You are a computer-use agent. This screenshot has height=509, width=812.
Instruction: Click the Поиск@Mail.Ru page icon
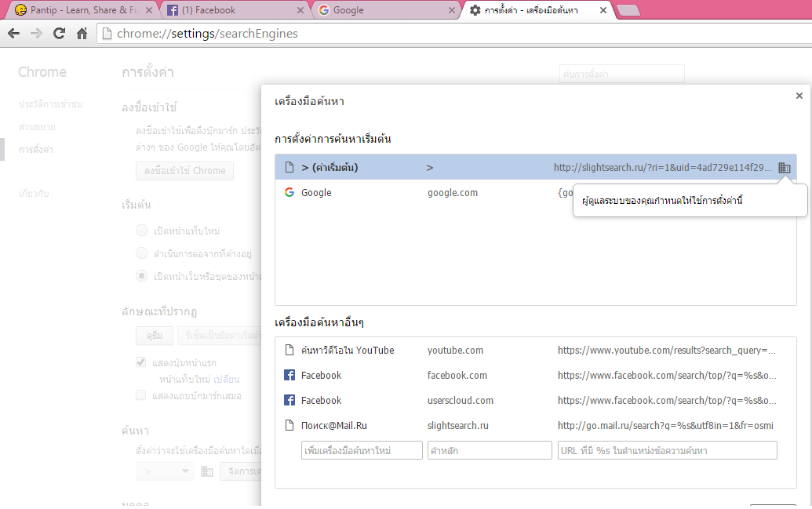289,425
